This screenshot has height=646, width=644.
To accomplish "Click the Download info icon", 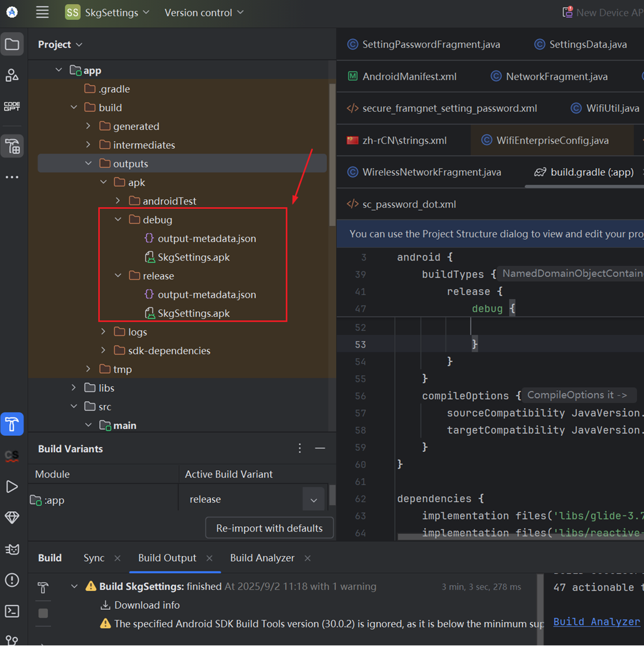I will 105,605.
